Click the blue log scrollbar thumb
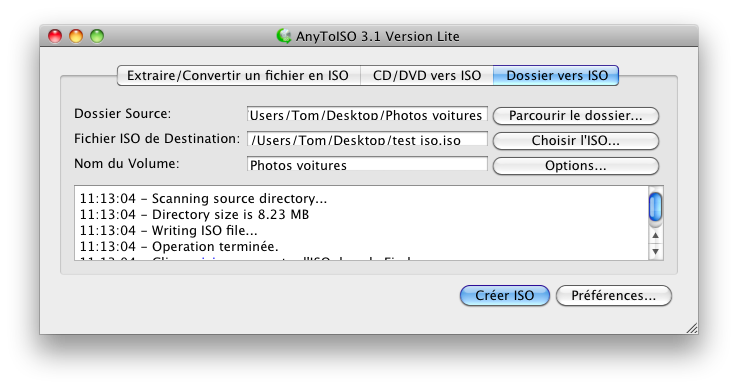 pos(655,207)
